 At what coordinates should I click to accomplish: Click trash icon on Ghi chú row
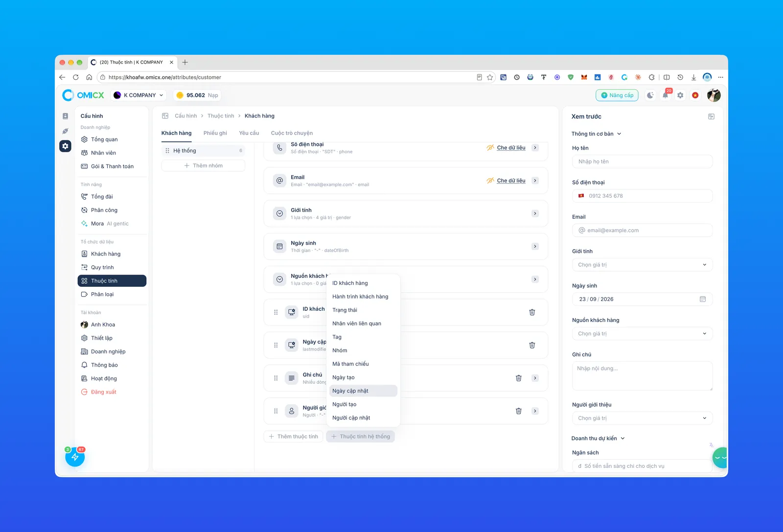(519, 378)
